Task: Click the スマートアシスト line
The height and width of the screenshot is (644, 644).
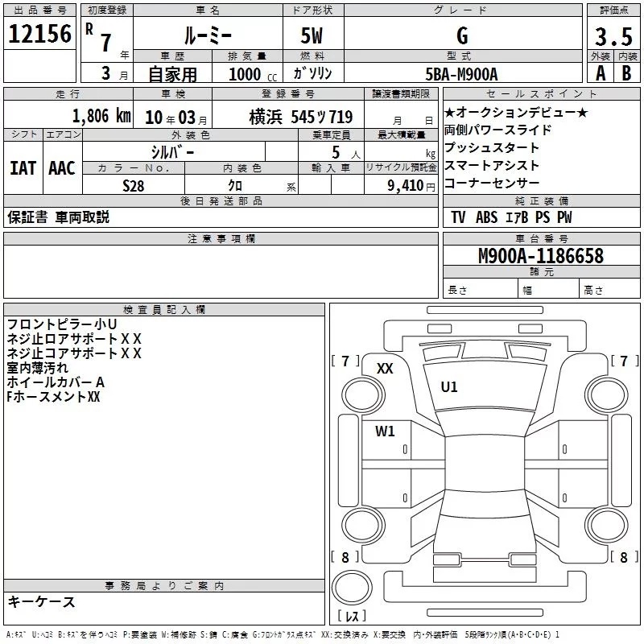Action: pyautogui.click(x=492, y=165)
